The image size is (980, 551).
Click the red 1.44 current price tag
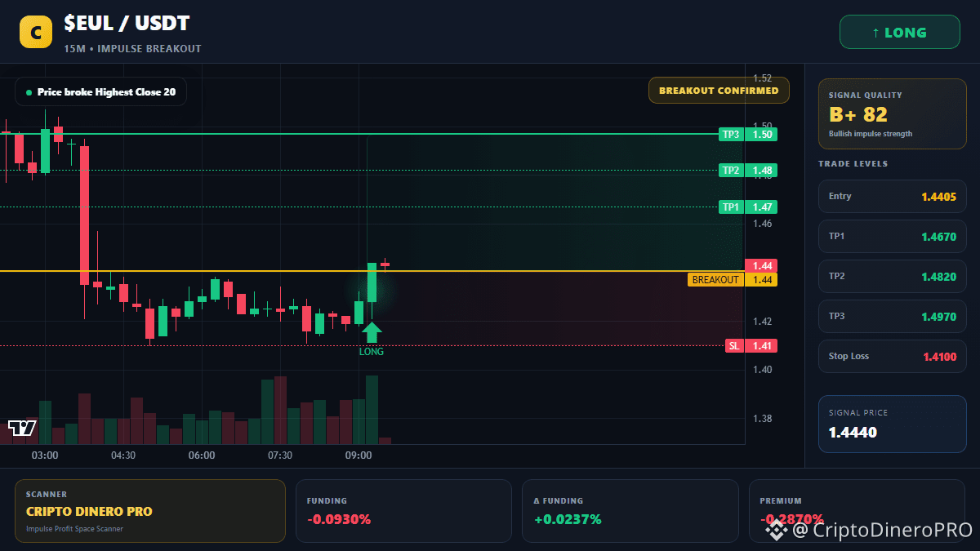click(x=761, y=265)
